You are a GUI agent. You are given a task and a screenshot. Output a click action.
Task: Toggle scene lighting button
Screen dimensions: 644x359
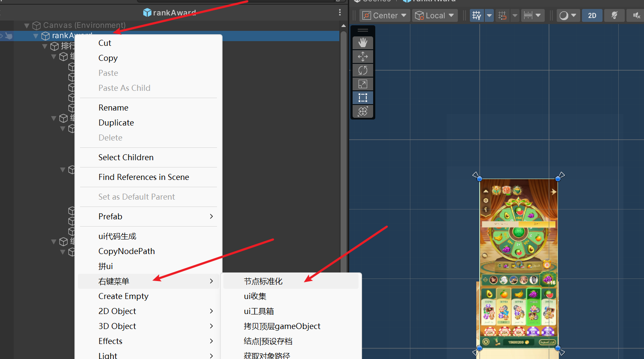614,15
